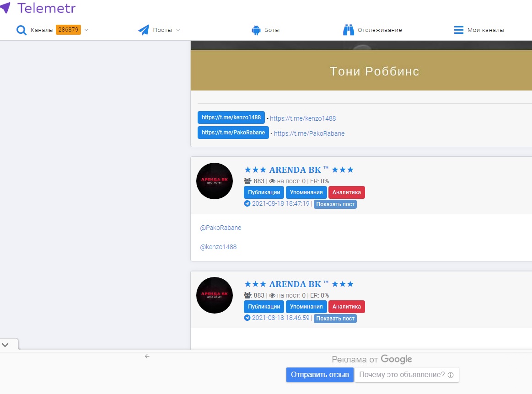This screenshot has height=394, width=532.
Task: Click the robot icon beside Боты
Action: pos(256,30)
